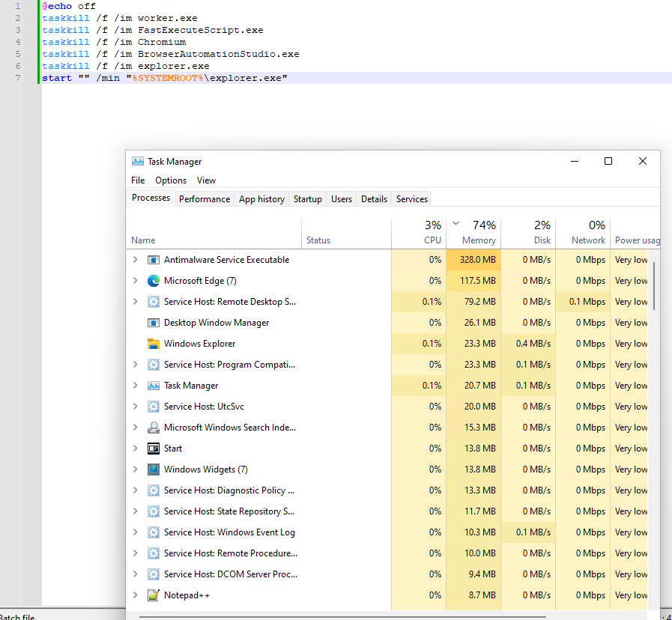
Task: Switch to the Startup tab
Action: (x=307, y=199)
